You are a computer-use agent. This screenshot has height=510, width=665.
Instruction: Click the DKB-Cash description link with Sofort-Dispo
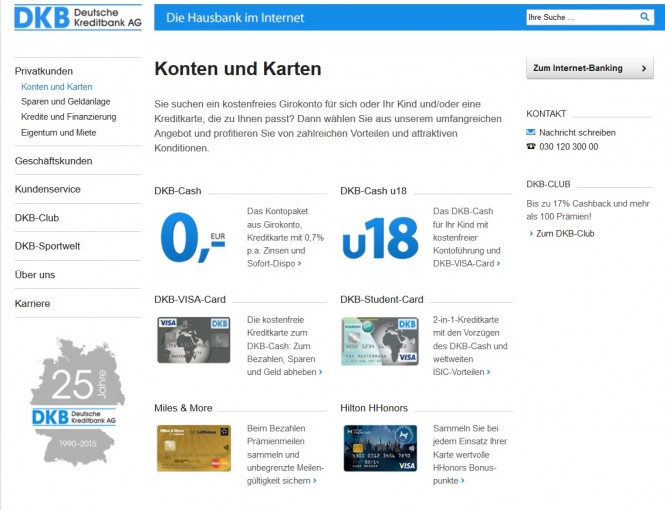285,237
